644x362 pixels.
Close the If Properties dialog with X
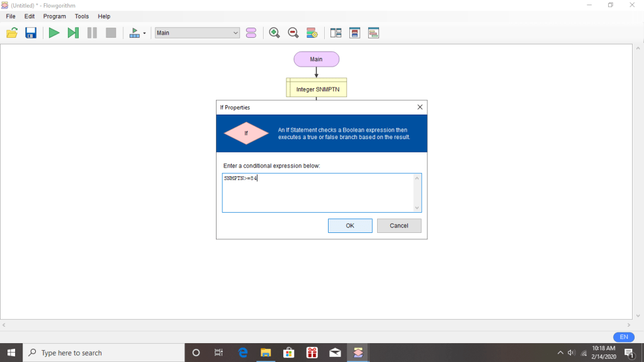[x=420, y=108]
